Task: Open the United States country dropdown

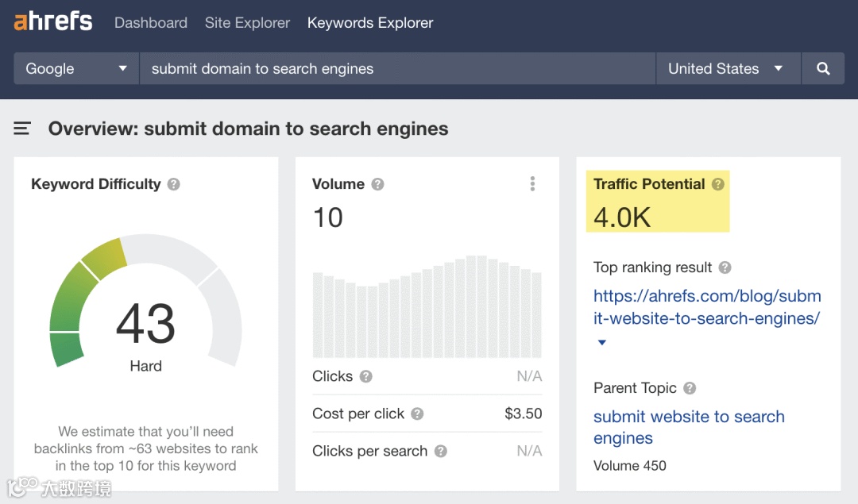Action: point(725,69)
